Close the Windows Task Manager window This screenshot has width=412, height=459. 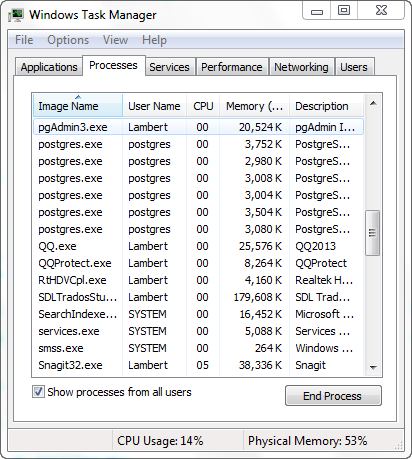[381, 11]
